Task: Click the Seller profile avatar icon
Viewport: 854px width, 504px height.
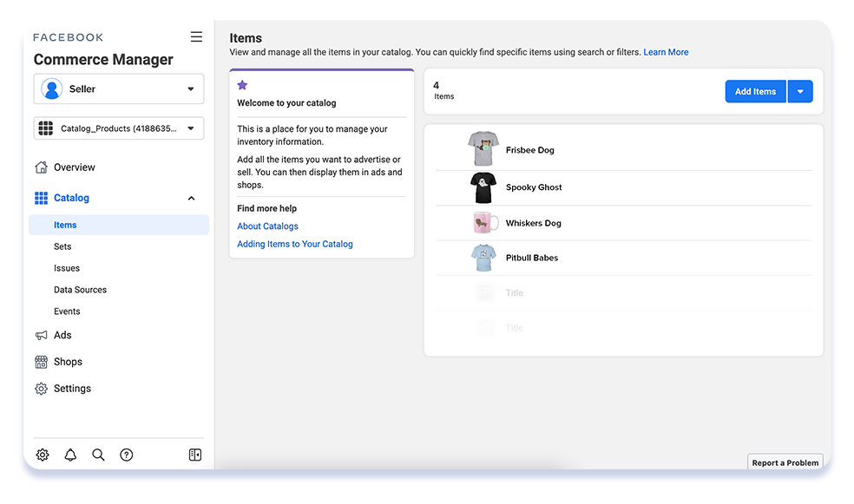Action: pyautogui.click(x=52, y=88)
